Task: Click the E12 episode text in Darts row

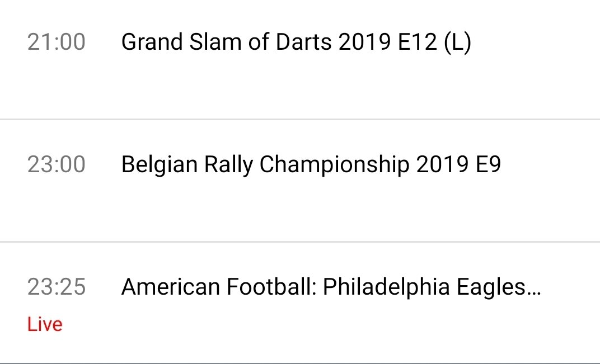Action: point(418,42)
